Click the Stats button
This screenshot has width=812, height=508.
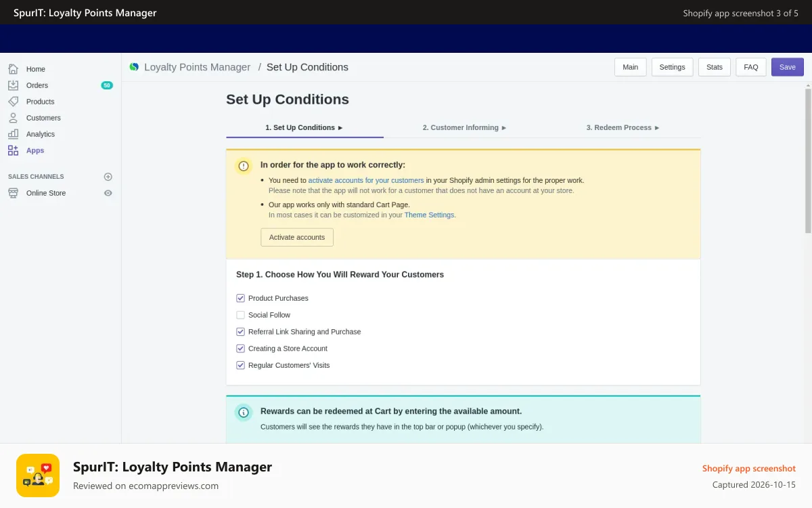[715, 67]
